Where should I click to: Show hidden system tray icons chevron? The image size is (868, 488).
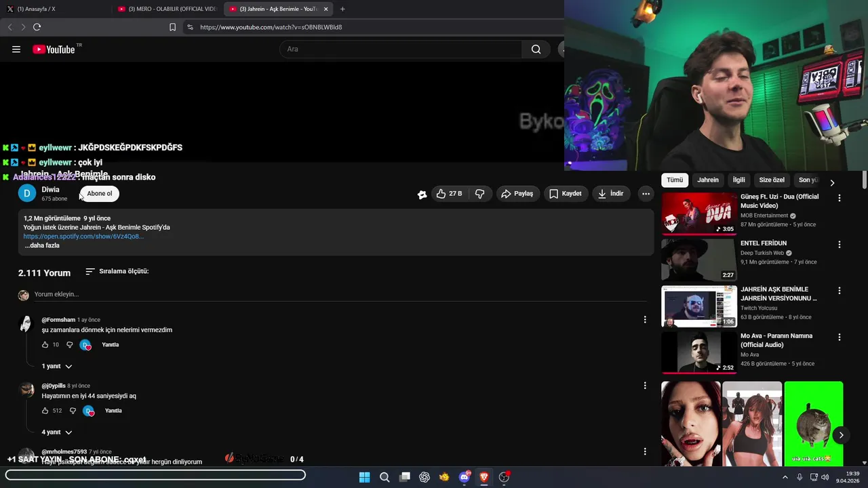pos(785,477)
